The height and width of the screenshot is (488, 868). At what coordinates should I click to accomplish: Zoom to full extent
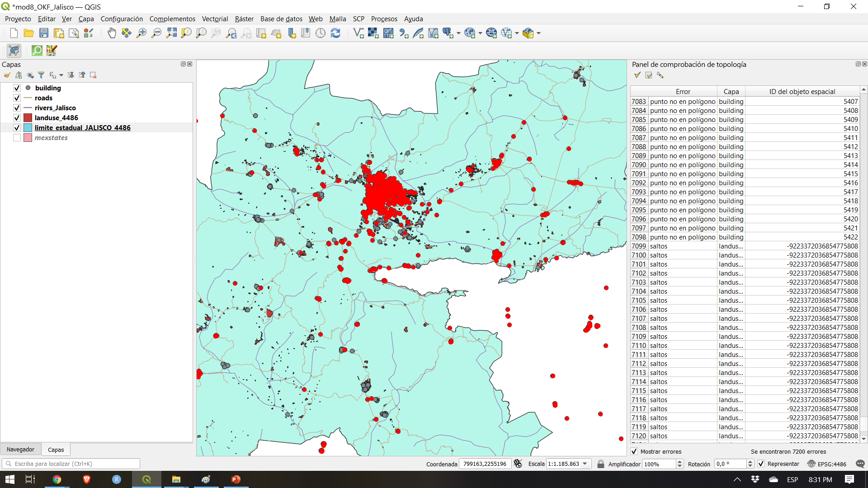(171, 33)
